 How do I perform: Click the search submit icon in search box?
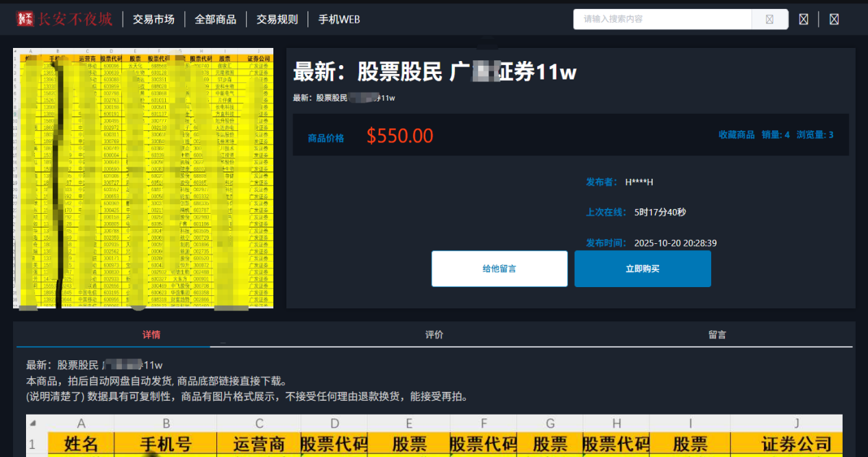pos(769,19)
